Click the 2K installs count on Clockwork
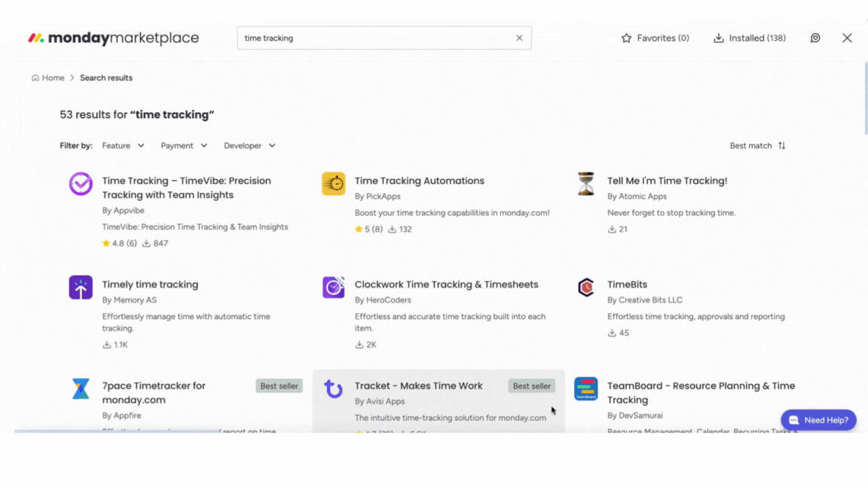868x488 pixels. 366,345
